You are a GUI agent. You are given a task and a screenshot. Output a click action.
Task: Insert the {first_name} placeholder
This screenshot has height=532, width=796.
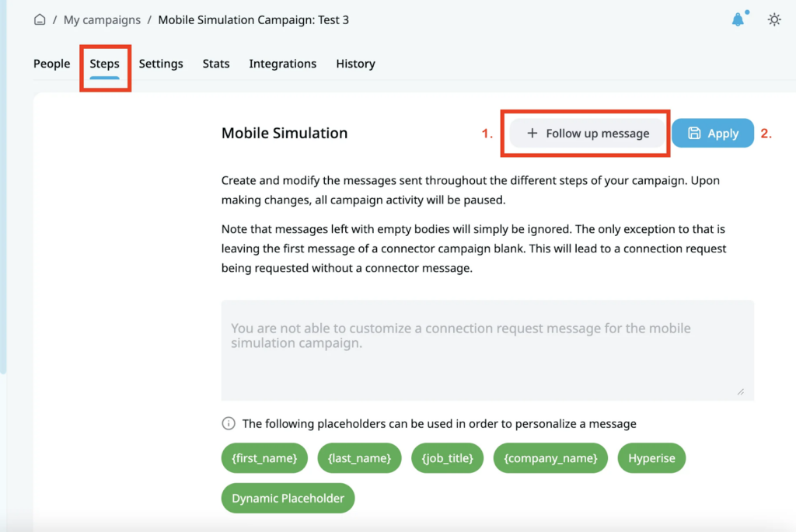click(x=264, y=458)
